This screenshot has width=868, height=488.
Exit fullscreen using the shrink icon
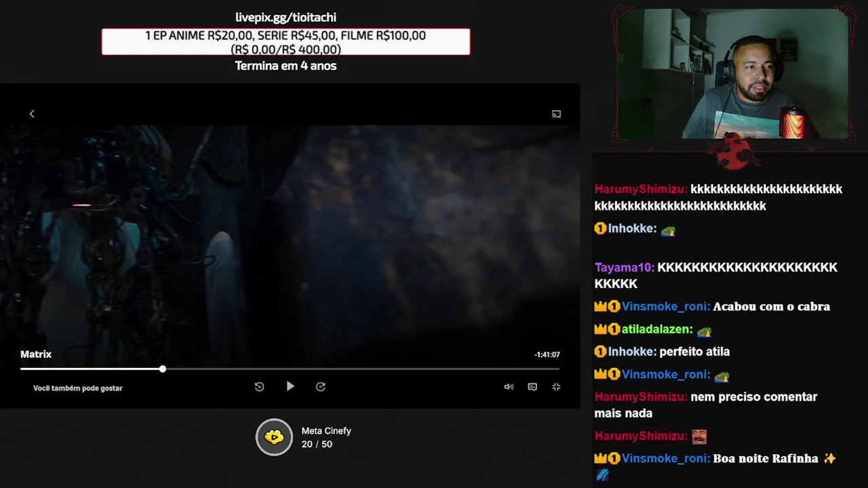[x=556, y=387]
